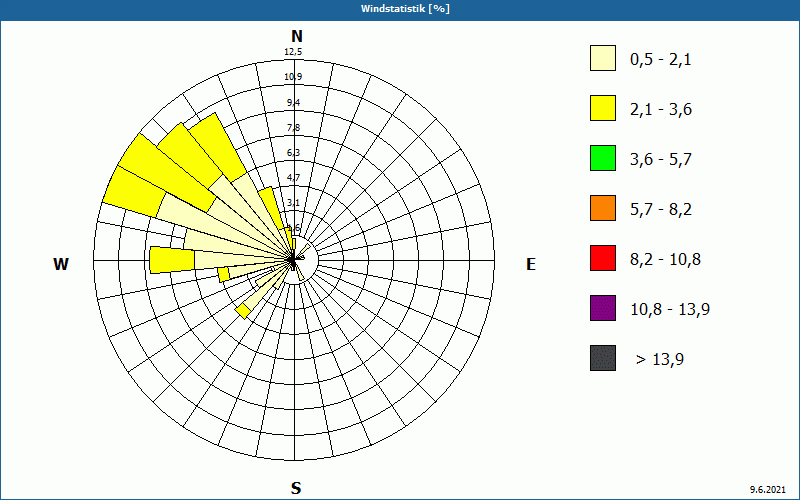Image resolution: width=800 pixels, height=500 pixels.
Task: Click the yellow west-pointing wind rose bar tip
Action: click(x=172, y=260)
